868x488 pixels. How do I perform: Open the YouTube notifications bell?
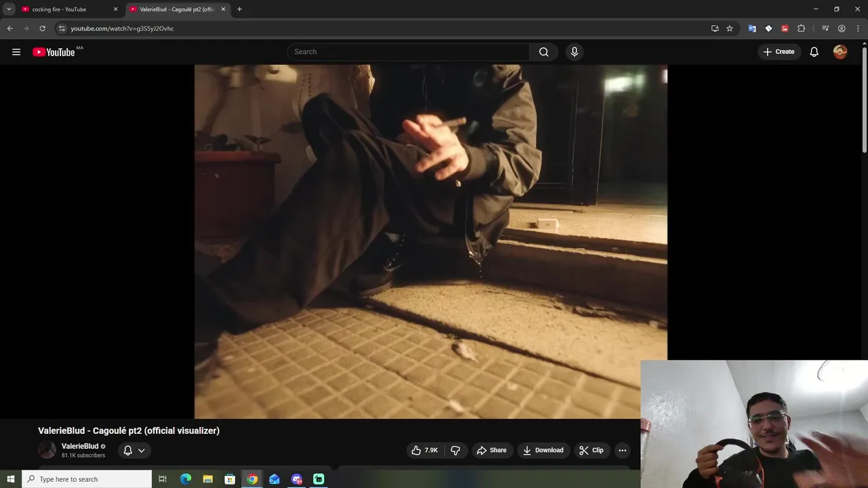(814, 52)
